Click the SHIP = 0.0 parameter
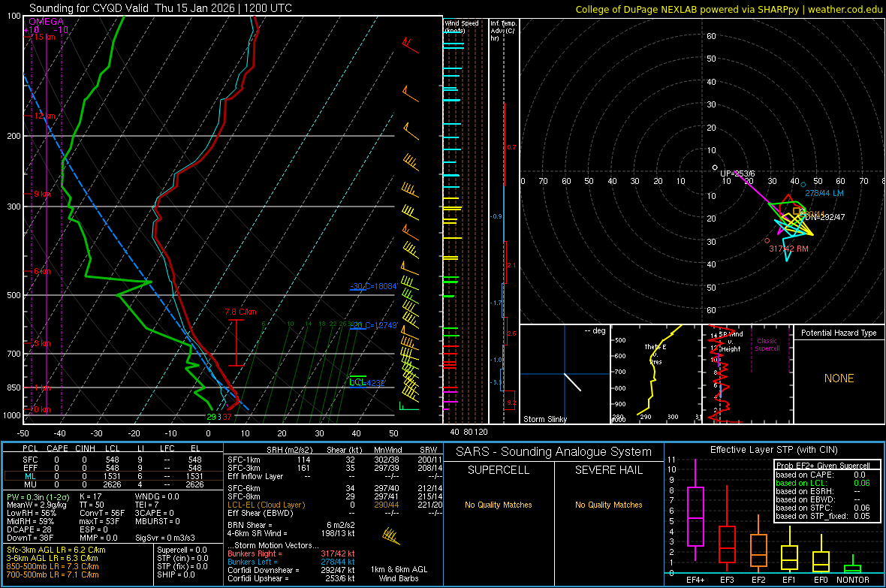The image size is (886, 588). (176, 574)
